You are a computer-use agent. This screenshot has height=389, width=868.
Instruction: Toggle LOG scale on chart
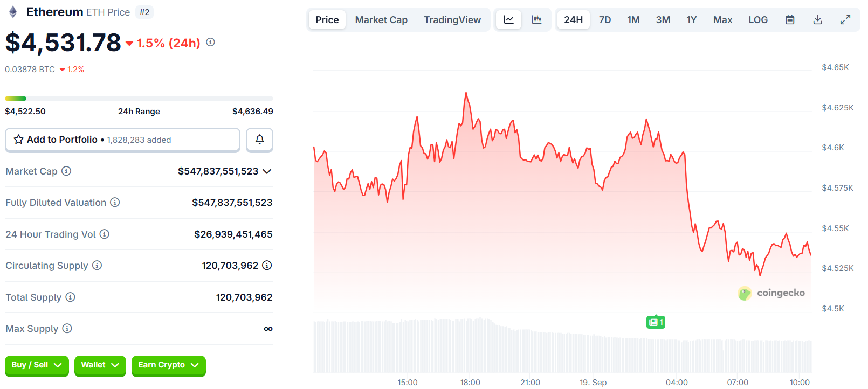coord(758,20)
